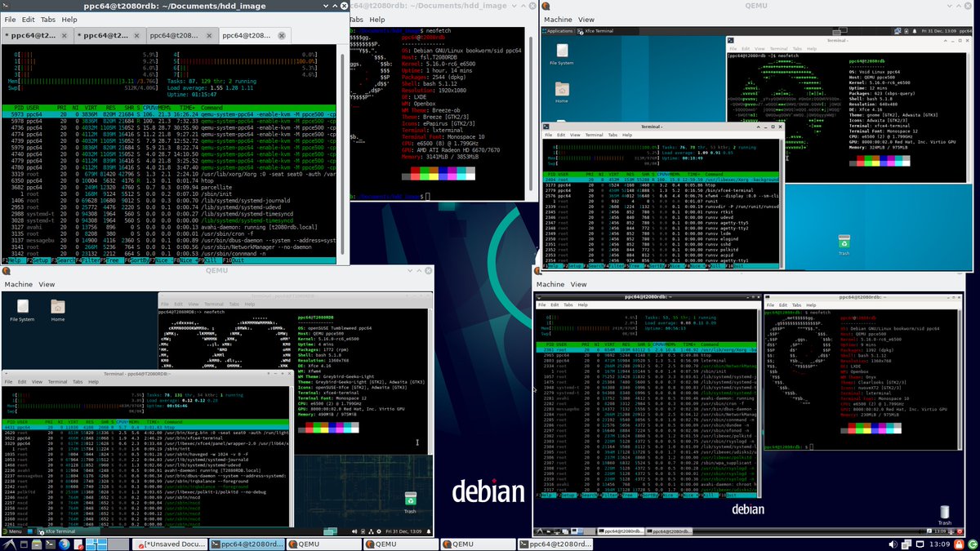980x551 pixels.
Task: Click Menu button in openSUSE guest panel
Action: point(13,531)
